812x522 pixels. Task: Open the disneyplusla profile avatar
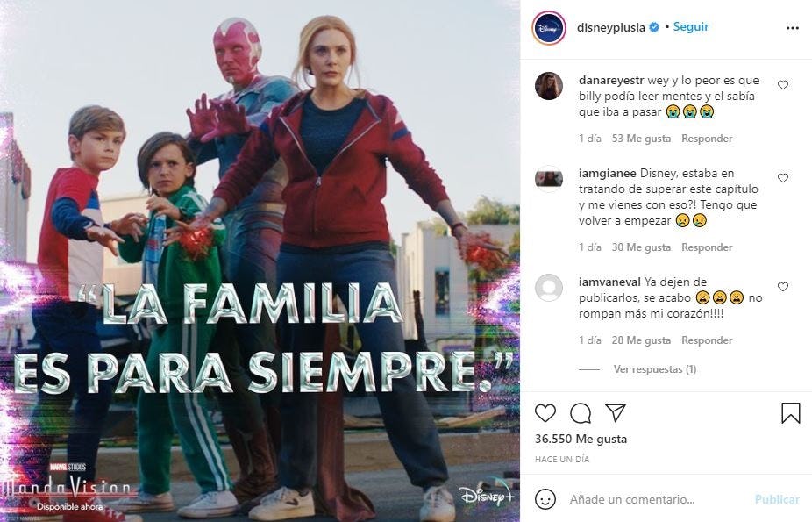tap(549, 28)
